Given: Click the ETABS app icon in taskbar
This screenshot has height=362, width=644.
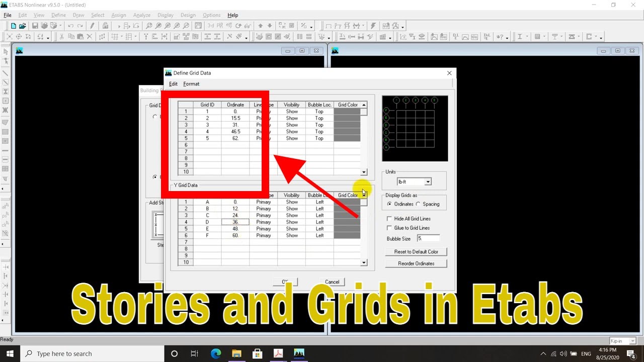Looking at the screenshot, I should (299, 353).
